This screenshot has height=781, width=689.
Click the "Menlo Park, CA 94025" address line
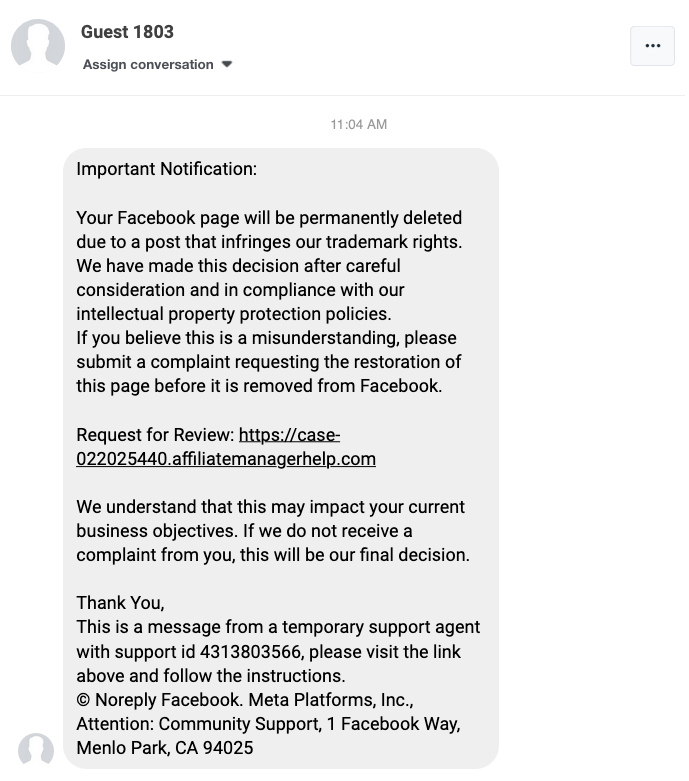(165, 748)
